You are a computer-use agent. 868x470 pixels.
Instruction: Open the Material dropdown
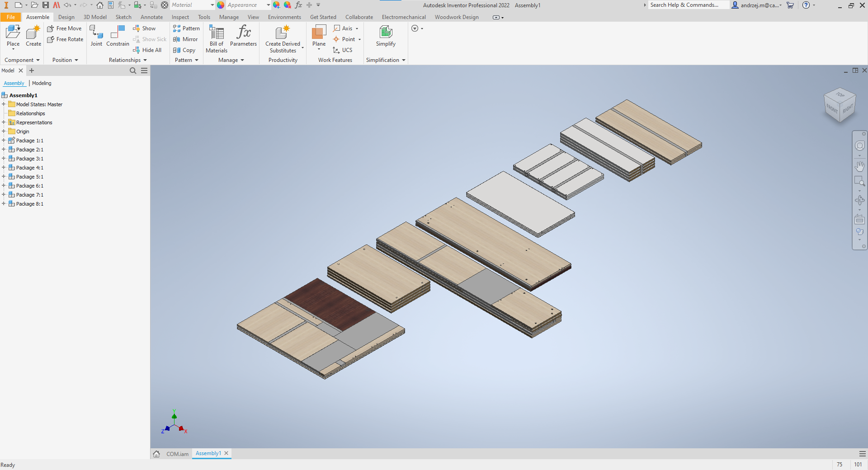pos(212,5)
